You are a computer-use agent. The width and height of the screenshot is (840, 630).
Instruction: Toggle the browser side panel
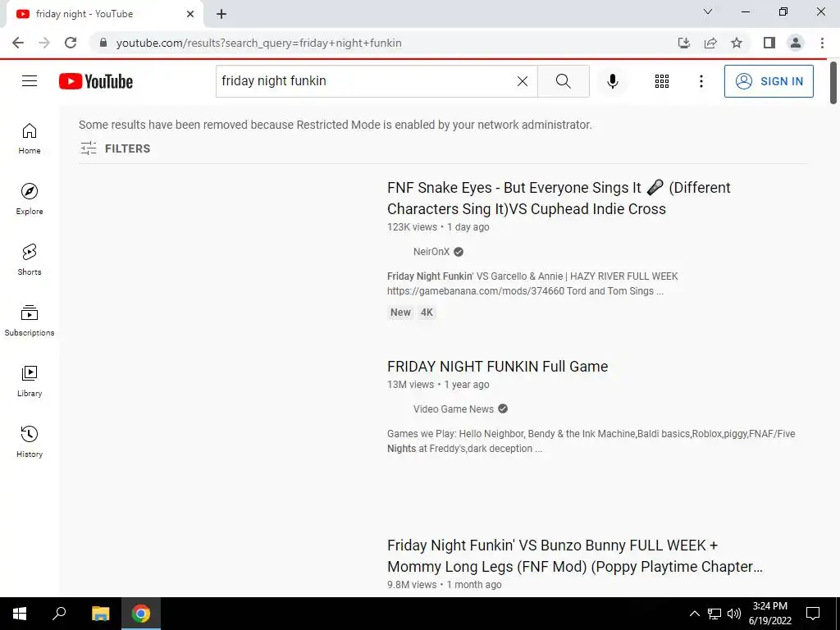(x=769, y=43)
